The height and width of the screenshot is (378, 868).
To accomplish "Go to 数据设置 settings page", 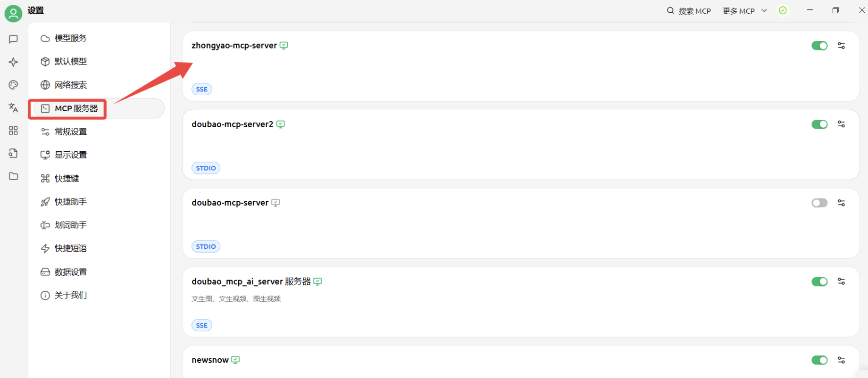I will coord(70,272).
